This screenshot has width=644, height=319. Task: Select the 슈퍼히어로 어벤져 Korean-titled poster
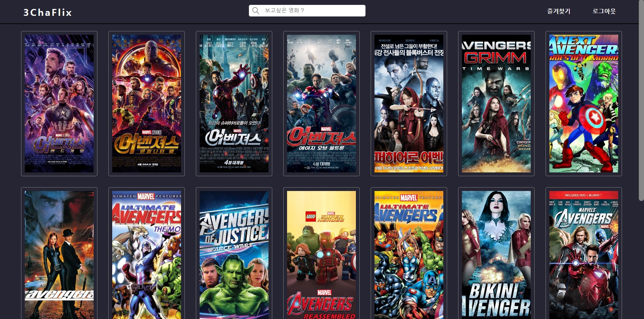(409, 104)
